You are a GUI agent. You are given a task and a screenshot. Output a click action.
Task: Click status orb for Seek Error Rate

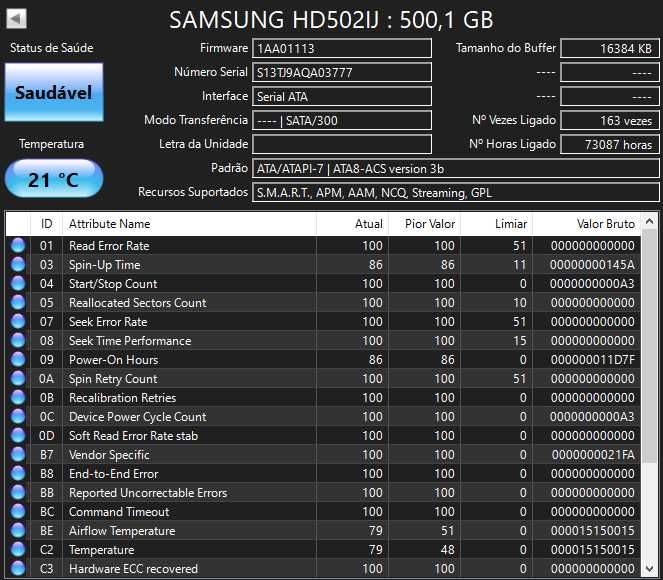(18, 322)
